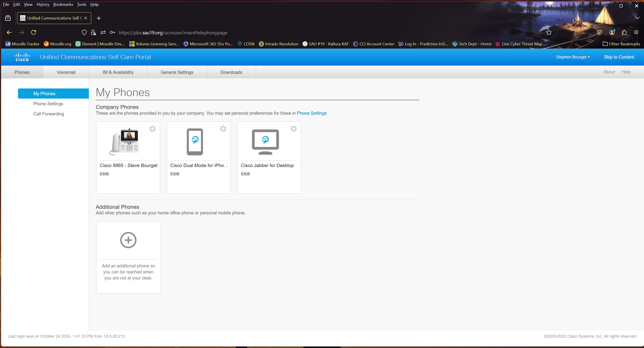Bookmark this page with star icon
Viewport: 644px width, 348px height.
click(549, 33)
